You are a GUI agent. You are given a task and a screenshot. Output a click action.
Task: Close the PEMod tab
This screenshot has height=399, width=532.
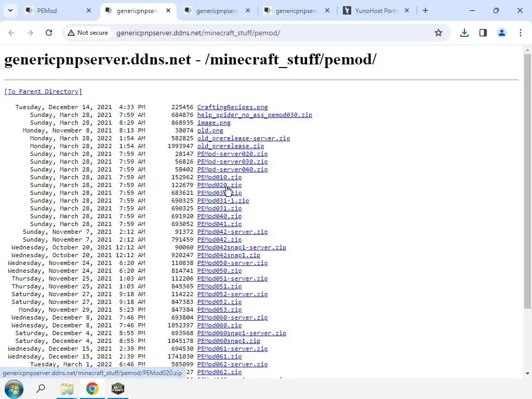(89, 10)
